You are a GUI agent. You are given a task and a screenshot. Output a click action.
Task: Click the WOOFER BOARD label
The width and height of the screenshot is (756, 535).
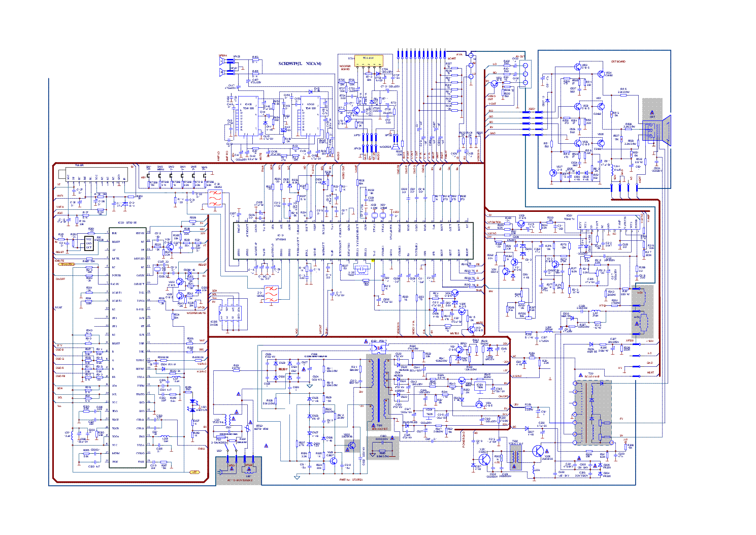point(345,68)
